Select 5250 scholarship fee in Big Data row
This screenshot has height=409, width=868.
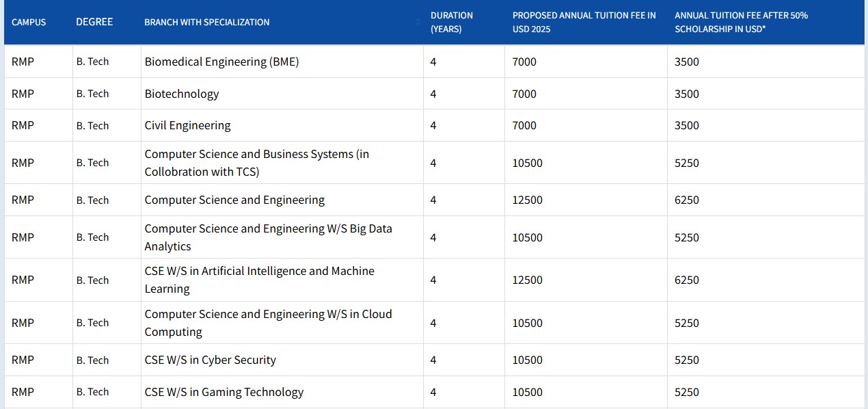(687, 237)
